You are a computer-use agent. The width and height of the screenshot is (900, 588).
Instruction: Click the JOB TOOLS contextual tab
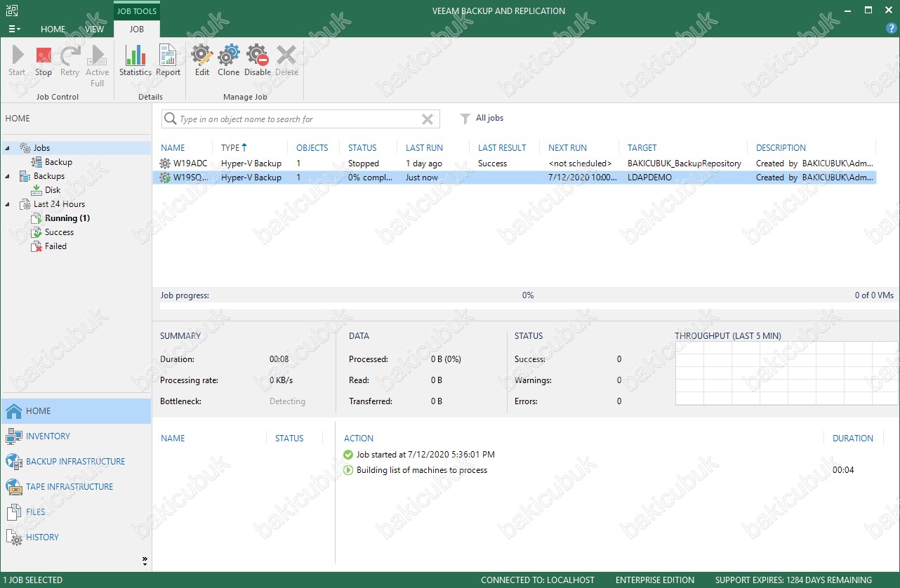(x=137, y=11)
